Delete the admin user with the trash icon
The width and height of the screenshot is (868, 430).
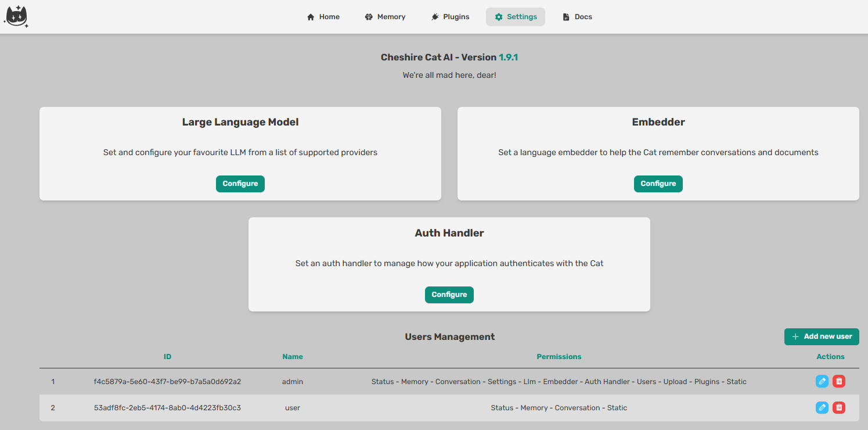coord(839,381)
